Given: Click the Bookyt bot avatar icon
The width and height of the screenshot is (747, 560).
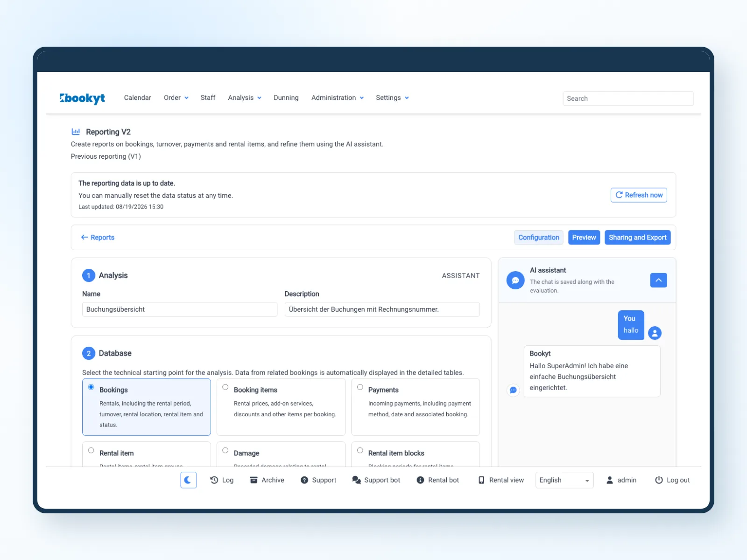Looking at the screenshot, I should coord(513,390).
